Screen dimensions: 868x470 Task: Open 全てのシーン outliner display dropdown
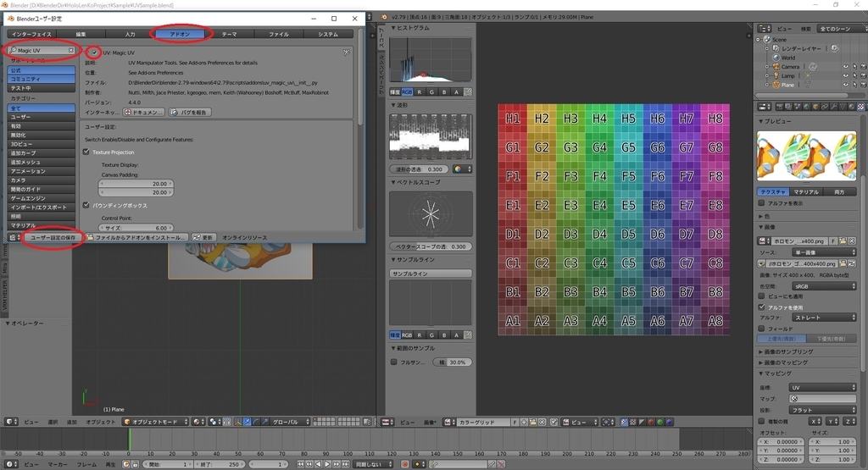click(841, 29)
